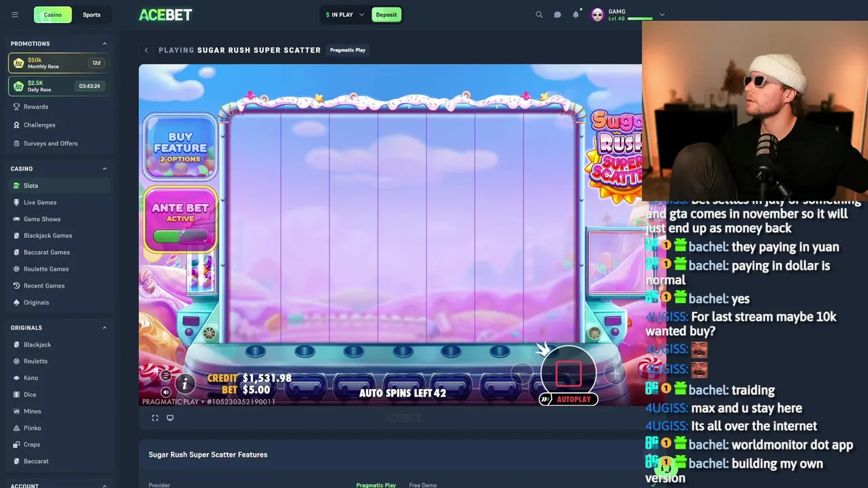Click the Craps icon in Originals

pyautogui.click(x=17, y=445)
